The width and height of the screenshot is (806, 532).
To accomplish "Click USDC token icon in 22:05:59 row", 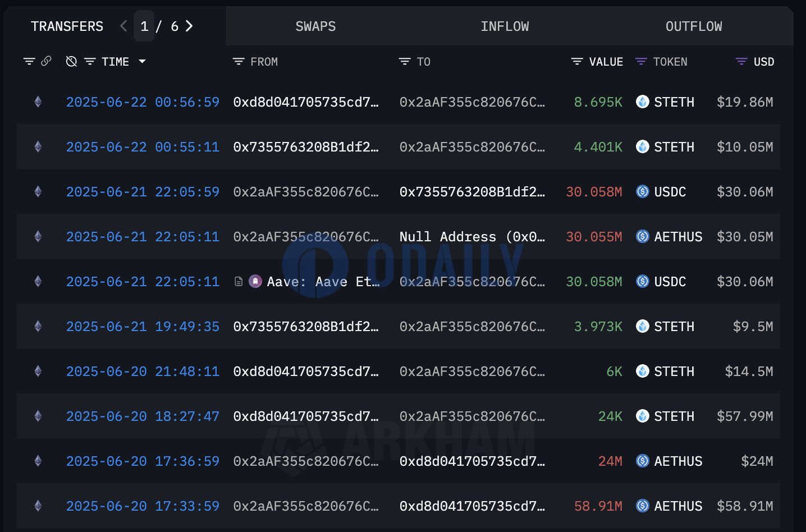I will [643, 191].
